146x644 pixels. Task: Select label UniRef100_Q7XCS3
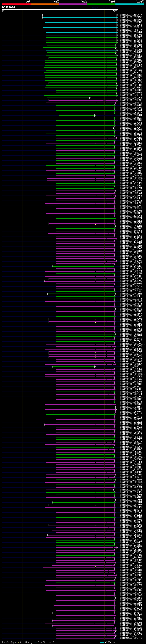click(x=131, y=40)
